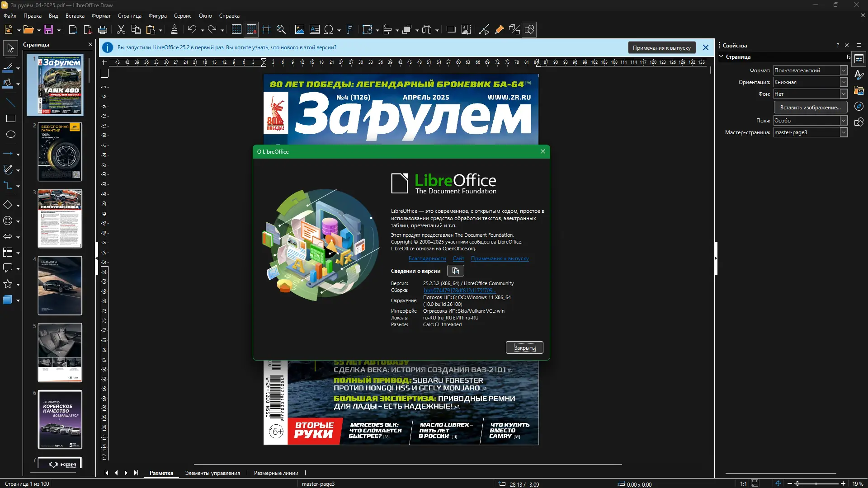
Task: Toggle Snap to Grid button
Action: point(252,30)
